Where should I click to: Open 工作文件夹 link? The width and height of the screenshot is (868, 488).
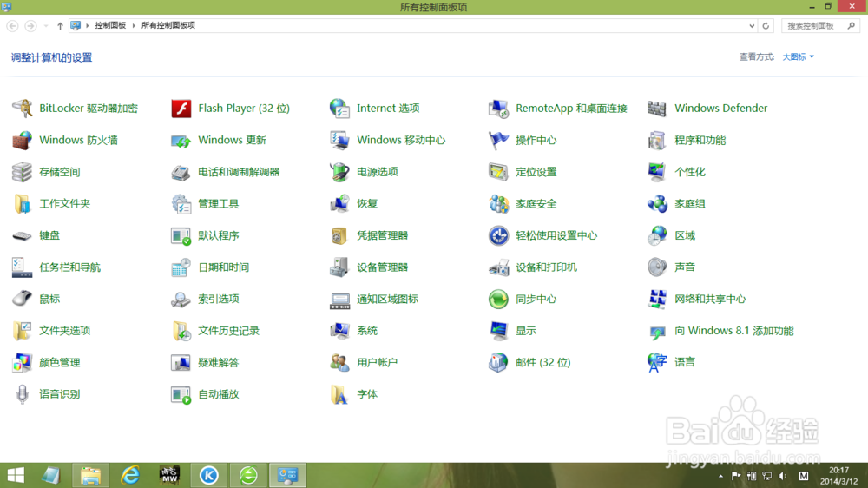click(x=65, y=204)
